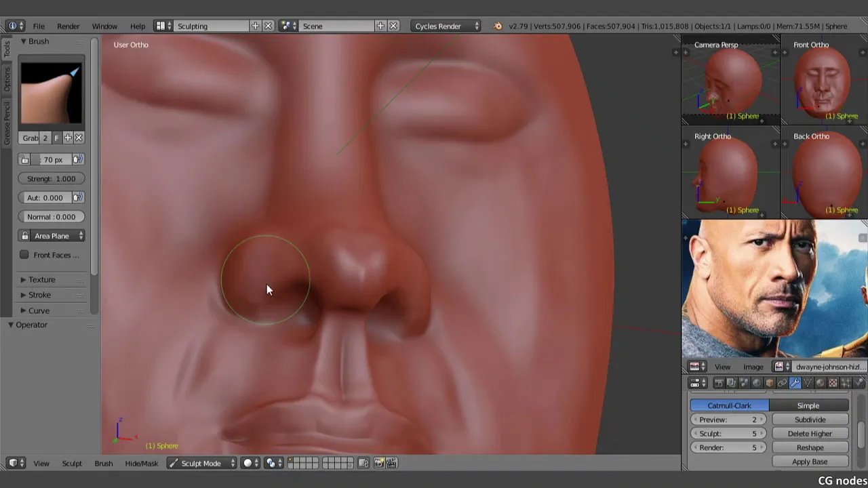Switch to the Grease Pencil sidebar tab
The height and width of the screenshot is (488, 868).
click(x=7, y=123)
